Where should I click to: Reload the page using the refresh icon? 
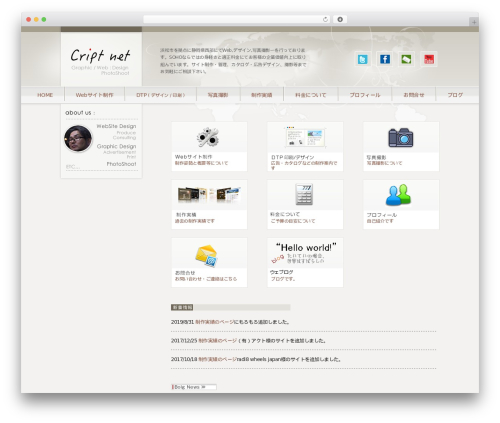click(325, 19)
